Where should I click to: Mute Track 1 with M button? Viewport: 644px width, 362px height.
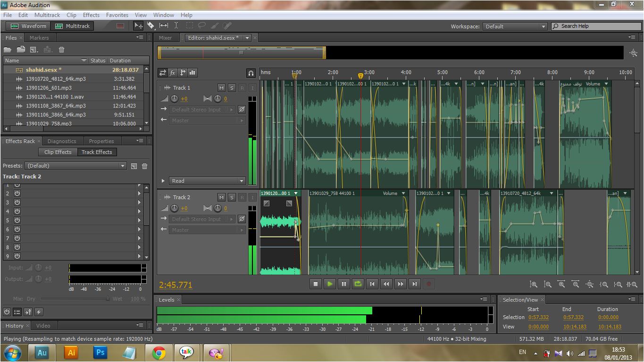tap(221, 88)
